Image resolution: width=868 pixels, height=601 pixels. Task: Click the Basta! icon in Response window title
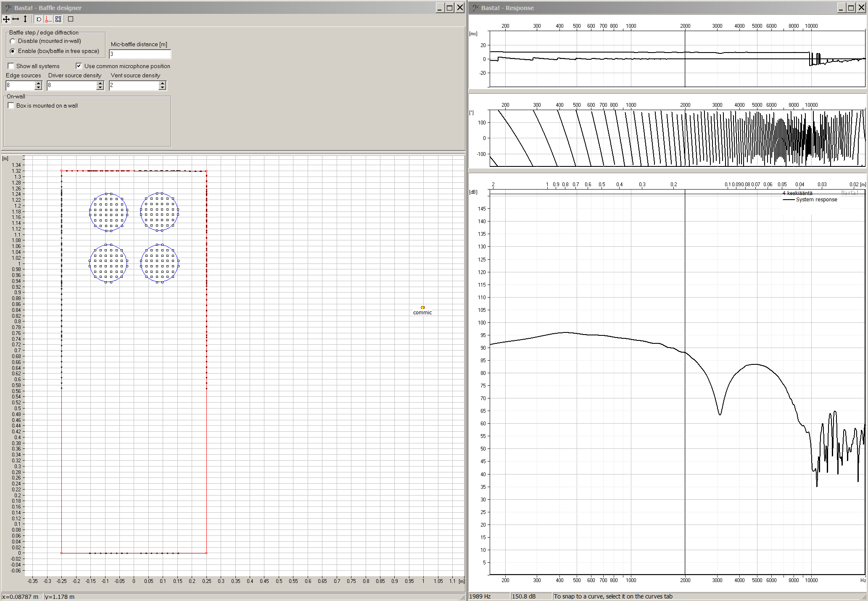(475, 8)
